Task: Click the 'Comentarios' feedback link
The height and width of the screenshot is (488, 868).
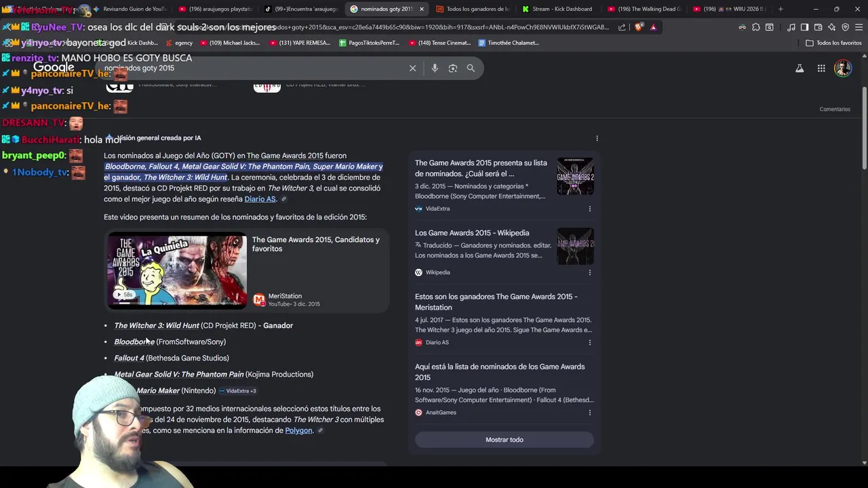Action: pos(835,109)
